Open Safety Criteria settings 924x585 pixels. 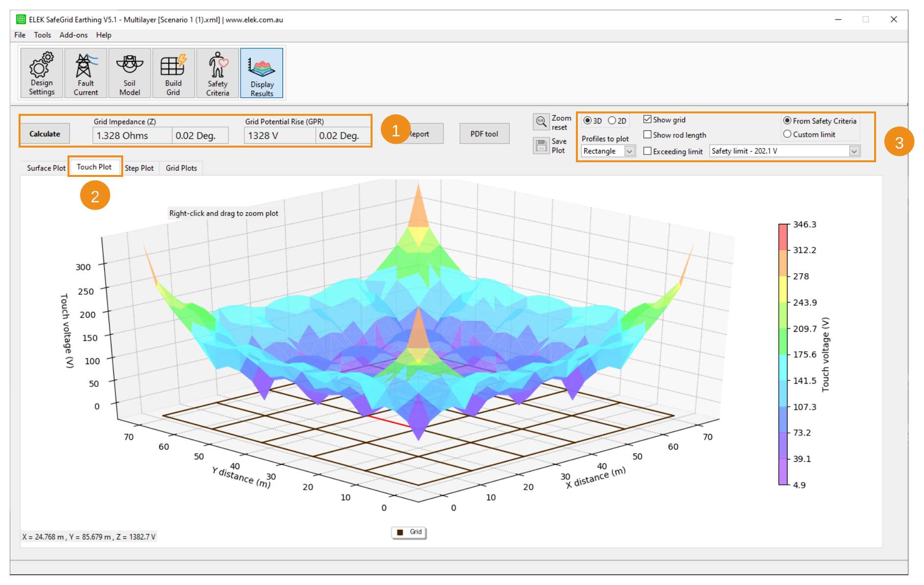pyautogui.click(x=217, y=72)
